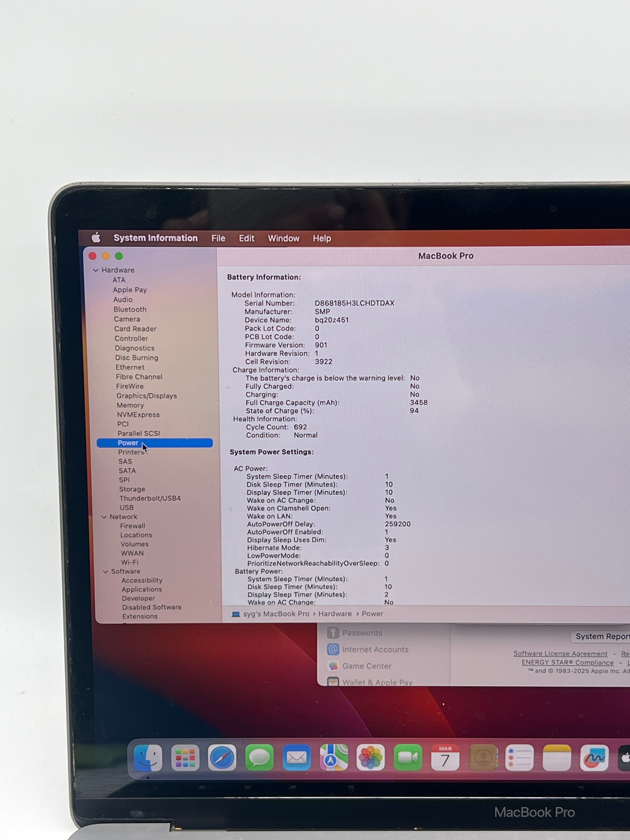This screenshot has height=840, width=630.
Task: Select ATA in sidebar
Action: [x=119, y=280]
